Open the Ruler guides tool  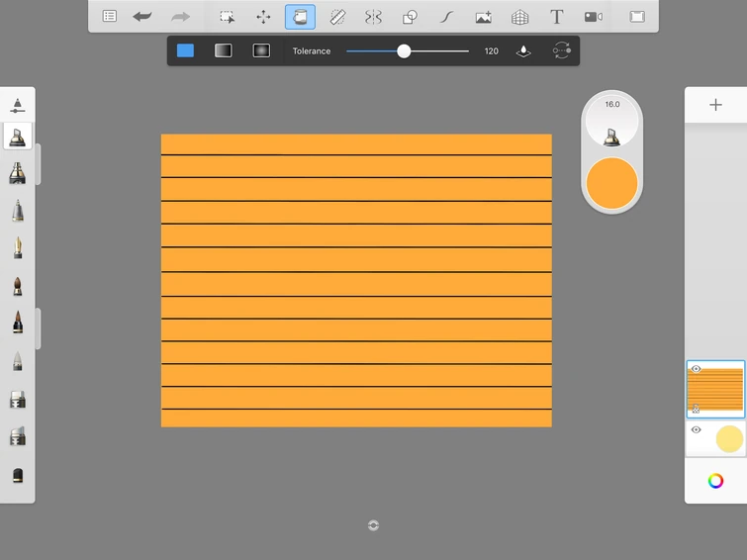337,17
